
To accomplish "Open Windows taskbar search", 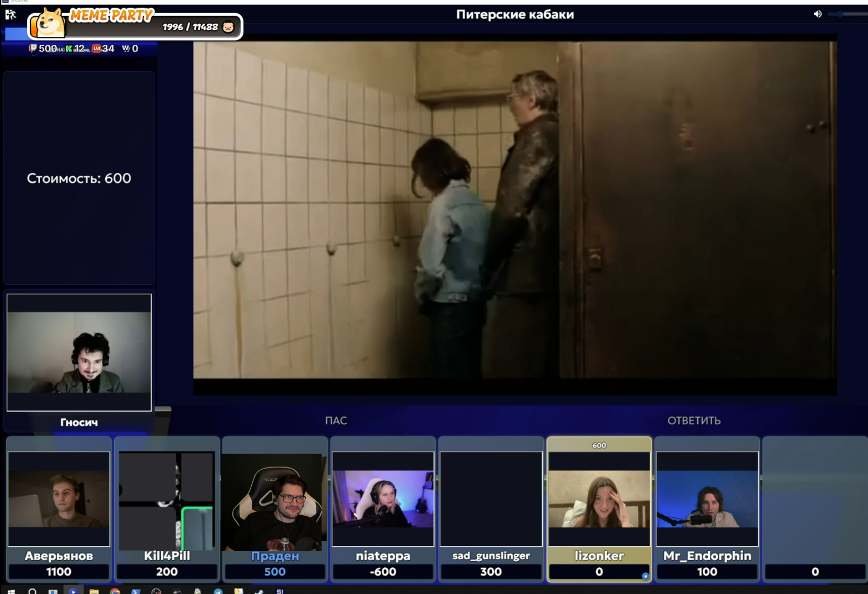I will coord(32,591).
